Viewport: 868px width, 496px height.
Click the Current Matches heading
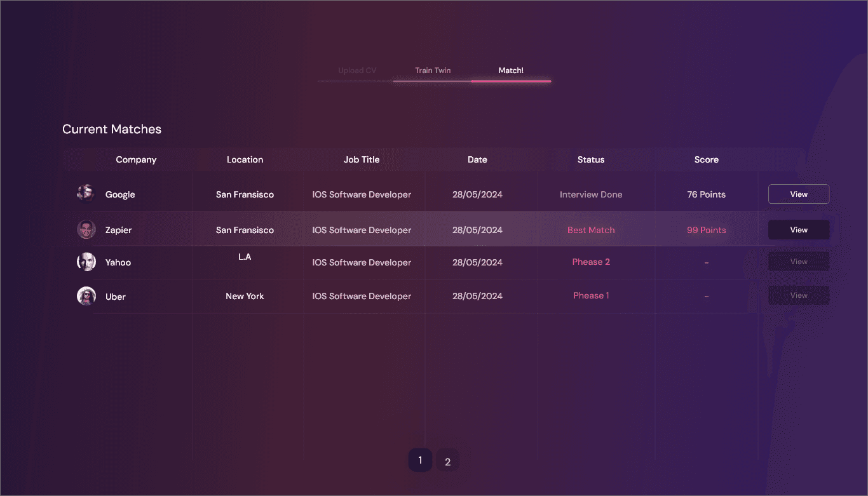pyautogui.click(x=112, y=129)
